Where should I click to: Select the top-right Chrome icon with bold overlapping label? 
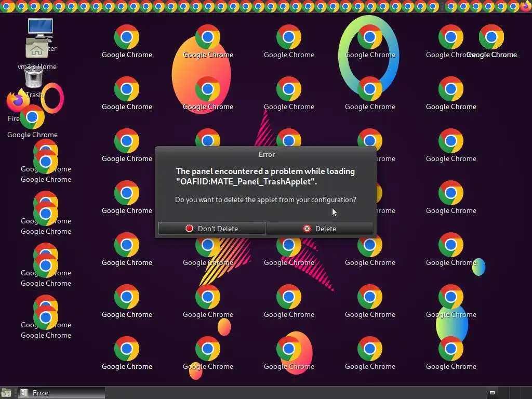point(491,37)
